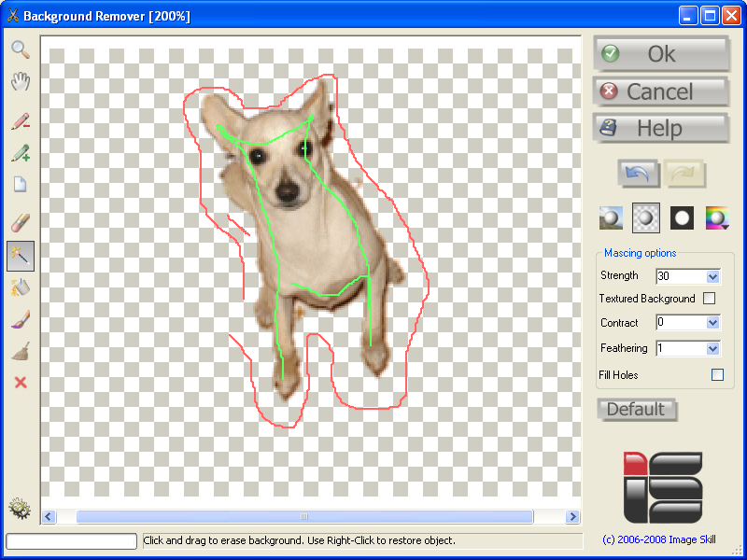Open the Feathering dropdown

coord(712,348)
